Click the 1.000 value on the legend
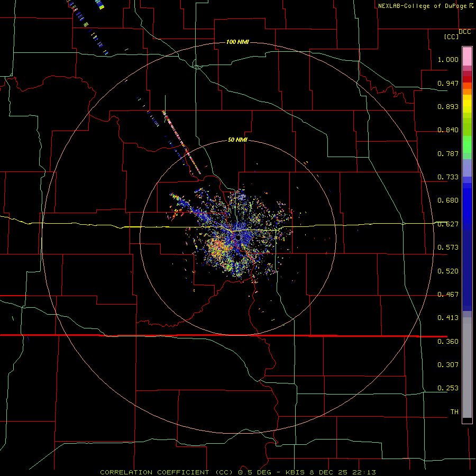 point(448,59)
